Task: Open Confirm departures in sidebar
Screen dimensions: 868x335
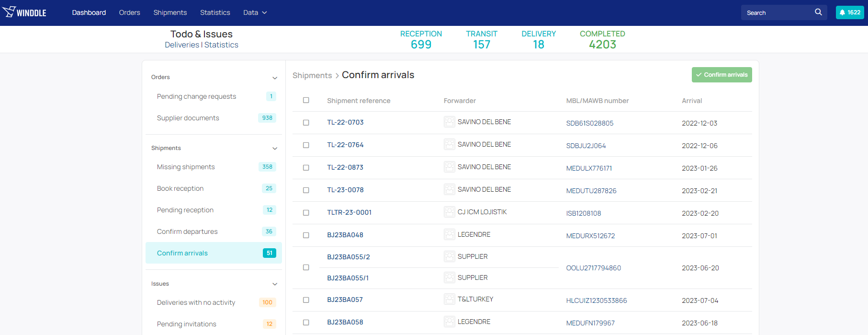Action: 187,231
